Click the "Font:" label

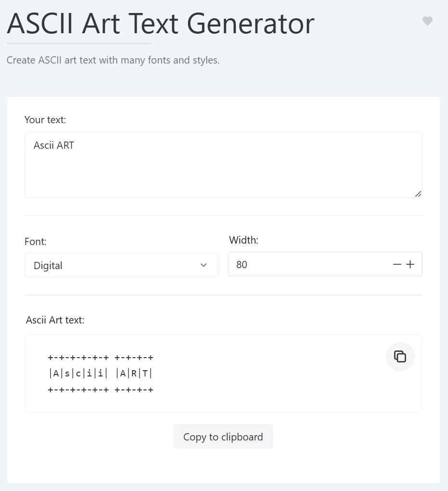coord(36,242)
